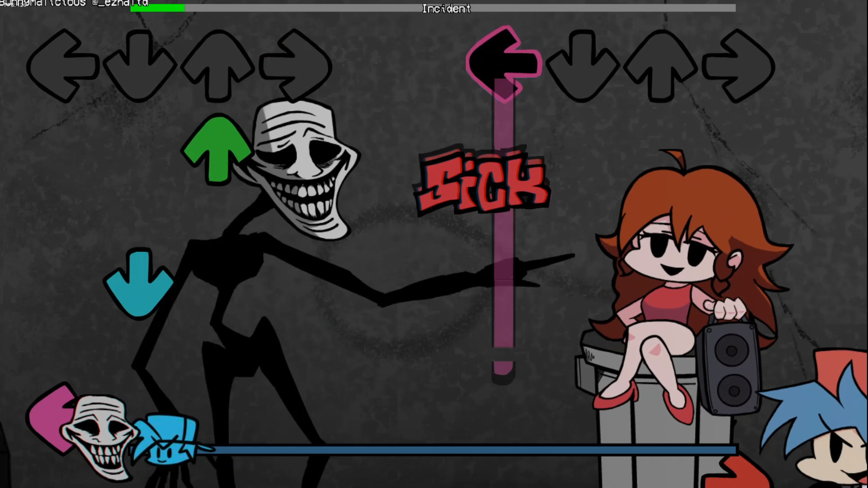Screen dimensions: 868x488
Task: Hit the green up arrow note
Action: 217,150
